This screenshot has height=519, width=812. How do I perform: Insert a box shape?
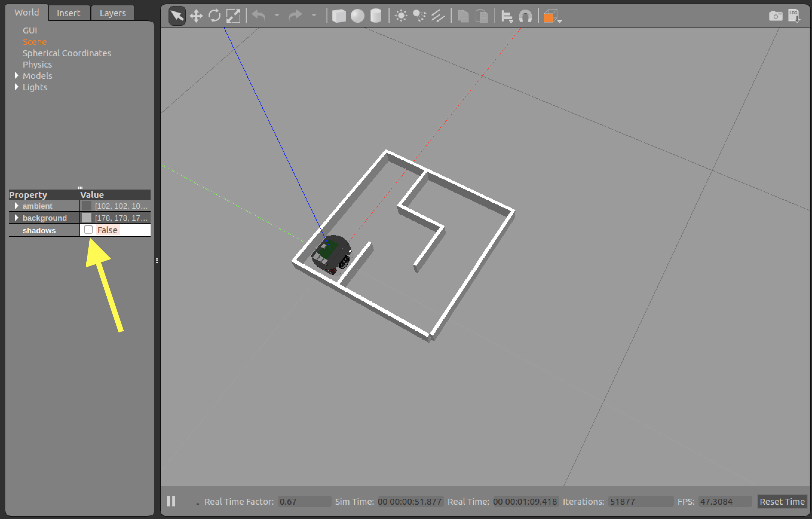point(339,16)
